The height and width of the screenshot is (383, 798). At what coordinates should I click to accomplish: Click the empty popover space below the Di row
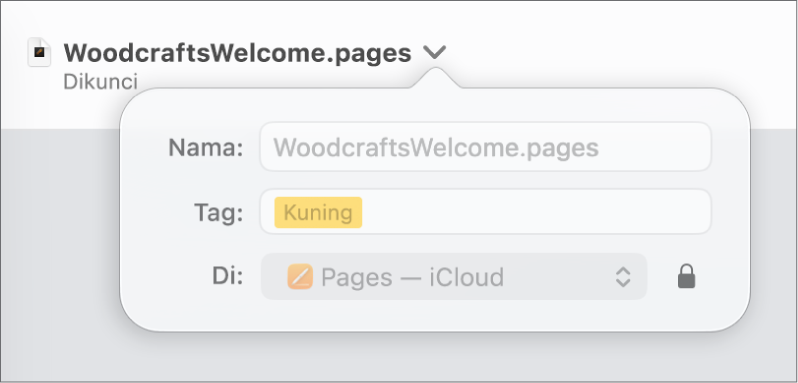(435, 314)
